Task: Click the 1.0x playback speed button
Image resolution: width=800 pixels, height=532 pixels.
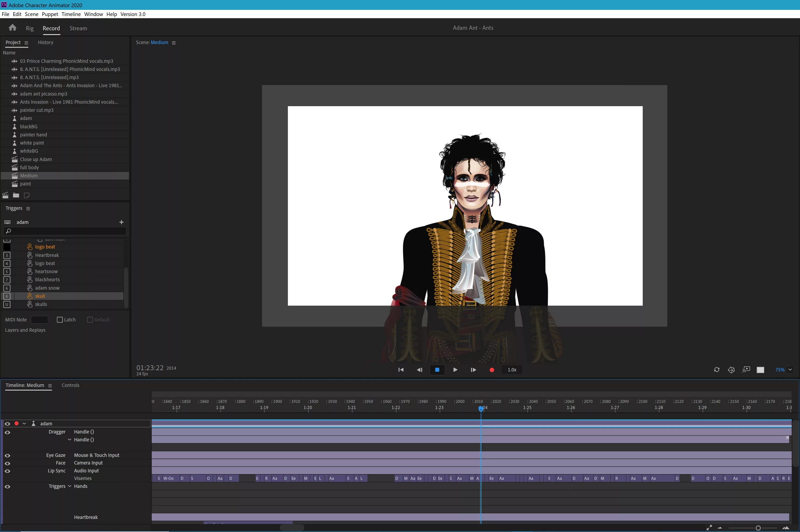Action: point(512,370)
